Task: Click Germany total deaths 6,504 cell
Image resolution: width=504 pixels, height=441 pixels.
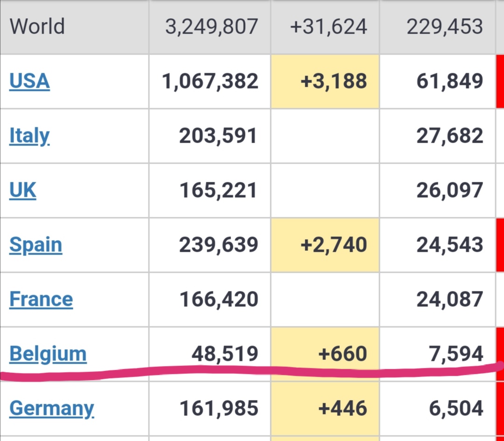Action: (x=456, y=408)
